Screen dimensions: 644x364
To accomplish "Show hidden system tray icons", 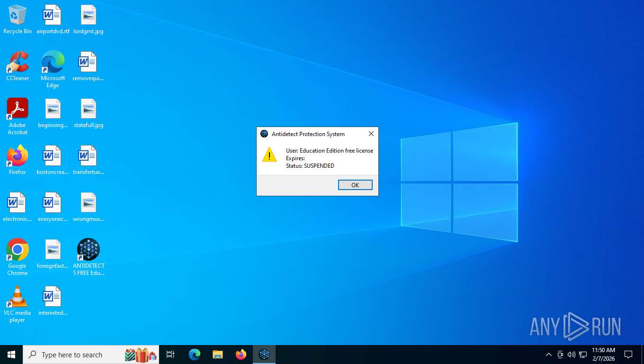I will point(549,355).
